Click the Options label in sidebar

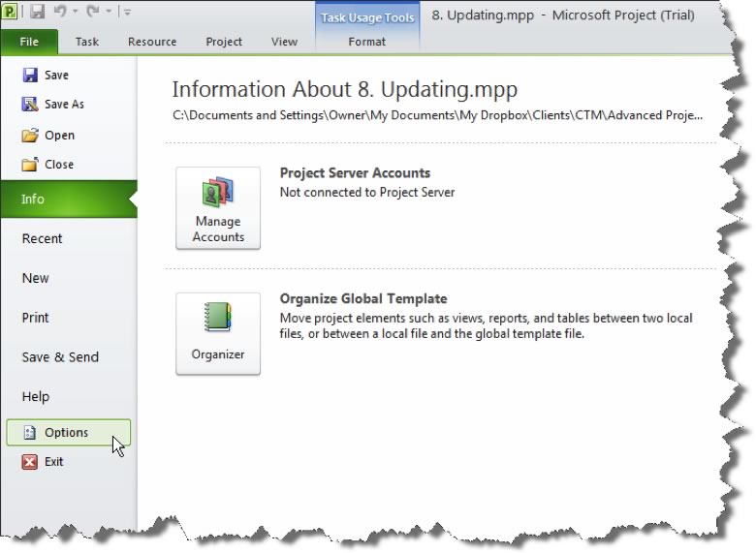click(x=67, y=433)
